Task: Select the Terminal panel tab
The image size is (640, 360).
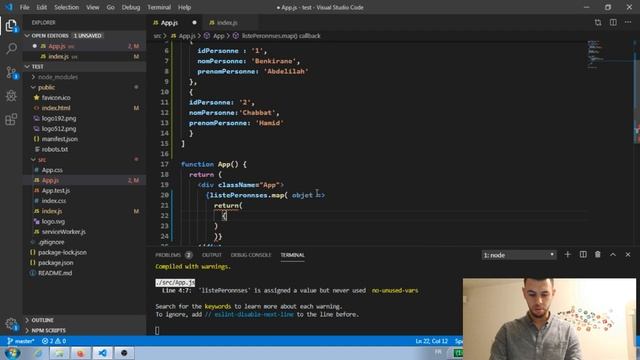Action: pyautogui.click(x=292, y=255)
